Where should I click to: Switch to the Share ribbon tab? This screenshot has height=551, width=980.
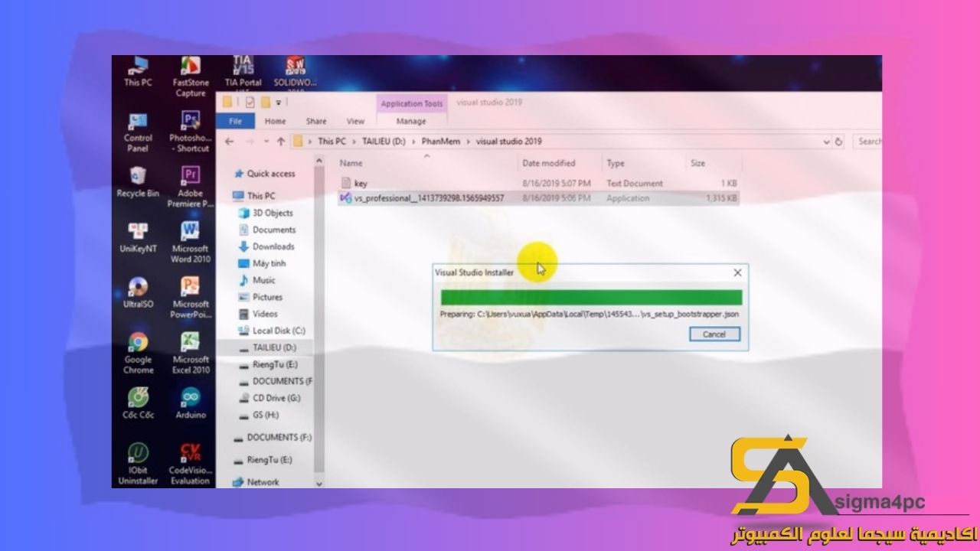point(316,121)
